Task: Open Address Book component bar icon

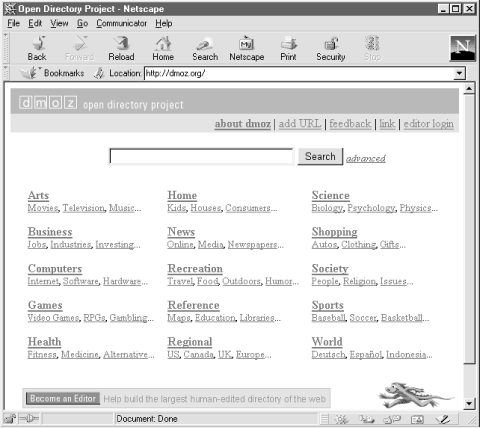Action: tap(417, 419)
